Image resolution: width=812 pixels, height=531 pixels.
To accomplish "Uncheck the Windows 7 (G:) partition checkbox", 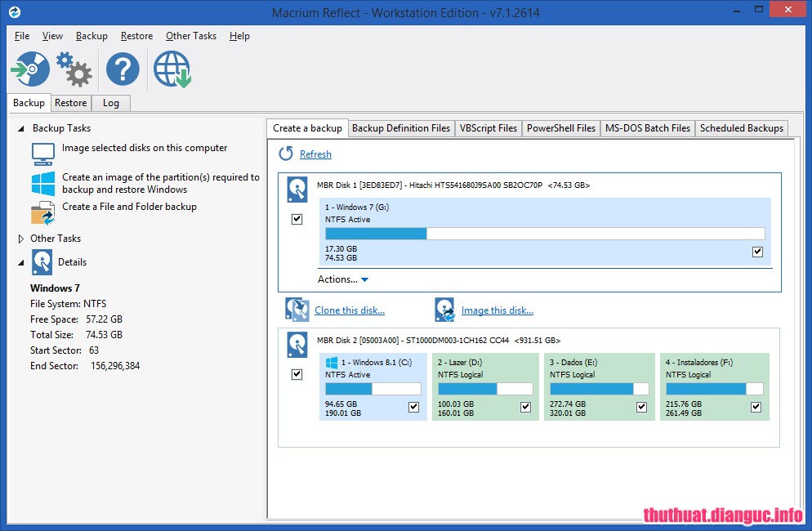I will (757, 252).
